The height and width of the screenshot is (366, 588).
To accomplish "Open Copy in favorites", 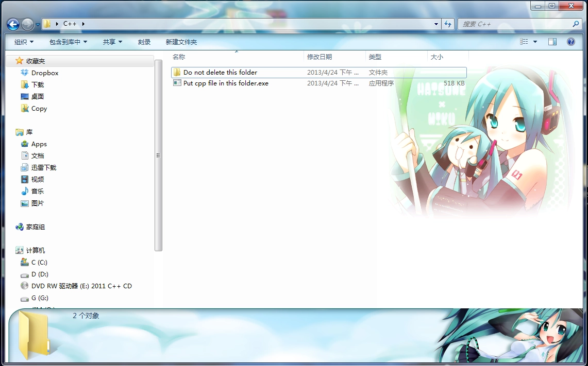I will click(x=39, y=108).
